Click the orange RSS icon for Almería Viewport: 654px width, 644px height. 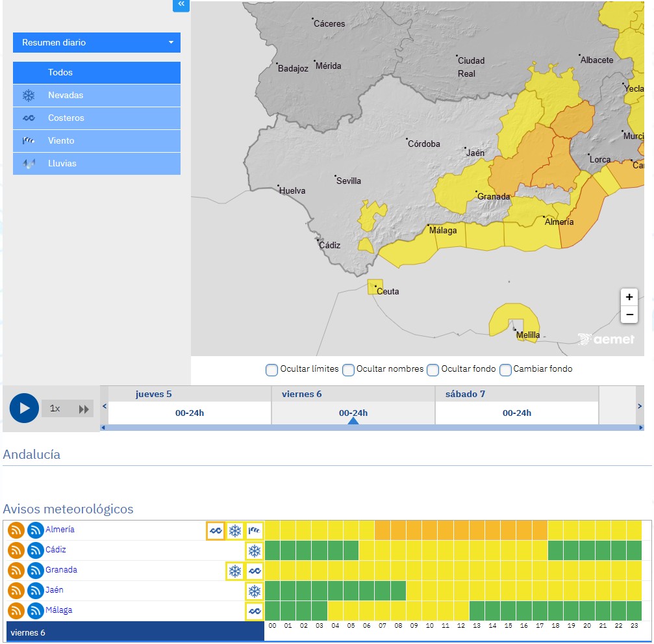[16, 530]
